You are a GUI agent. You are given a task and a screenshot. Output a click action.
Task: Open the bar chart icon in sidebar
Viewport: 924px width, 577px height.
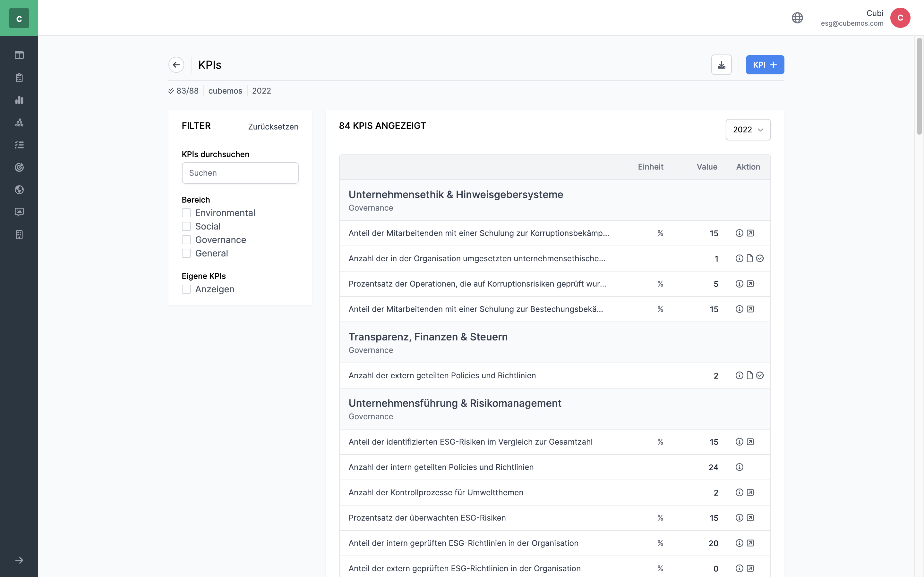[x=19, y=100]
